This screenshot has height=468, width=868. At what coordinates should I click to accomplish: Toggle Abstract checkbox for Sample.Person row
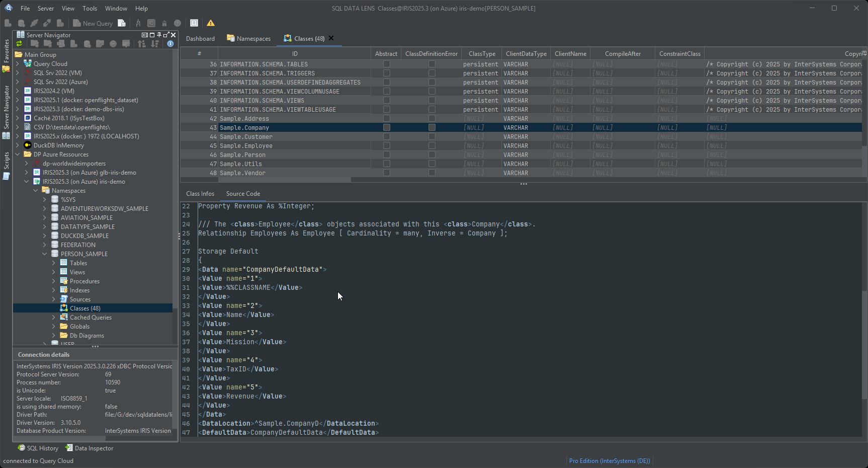click(386, 155)
